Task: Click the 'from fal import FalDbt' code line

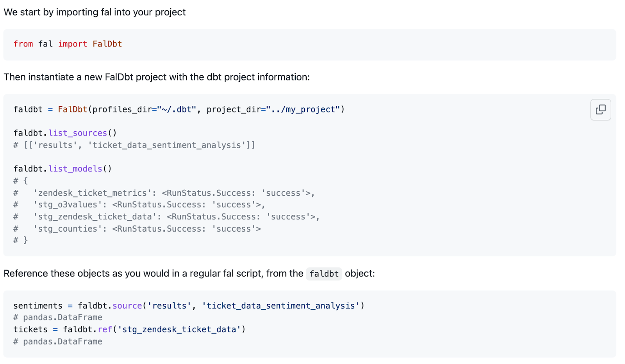Action: pos(68,44)
